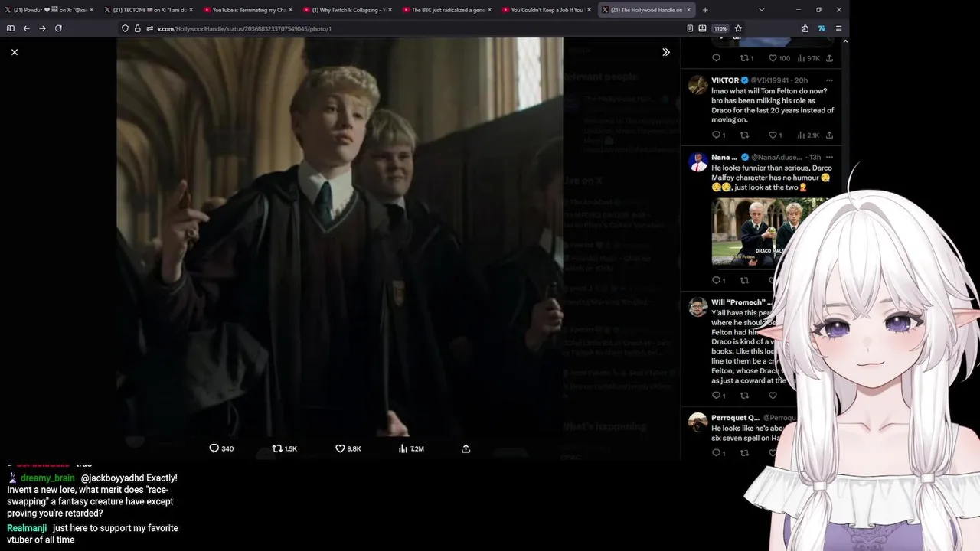The width and height of the screenshot is (980, 551).
Task: Share the top reply with 9.7K views
Action: pyautogui.click(x=829, y=58)
